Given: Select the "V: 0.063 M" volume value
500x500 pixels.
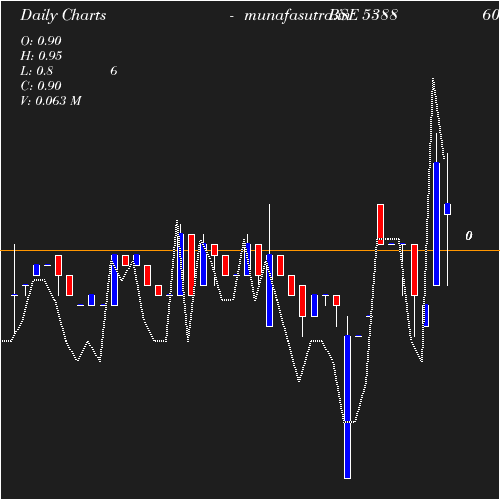Looking at the screenshot, I should pos(51,101).
